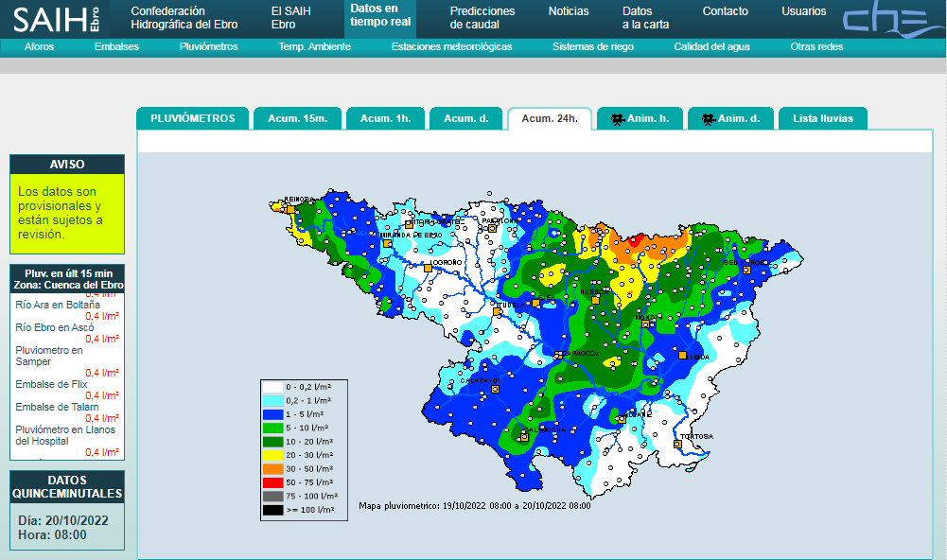Click the 1 - 5 l/m² blue legend swatch
947x560 pixels.
(273, 414)
